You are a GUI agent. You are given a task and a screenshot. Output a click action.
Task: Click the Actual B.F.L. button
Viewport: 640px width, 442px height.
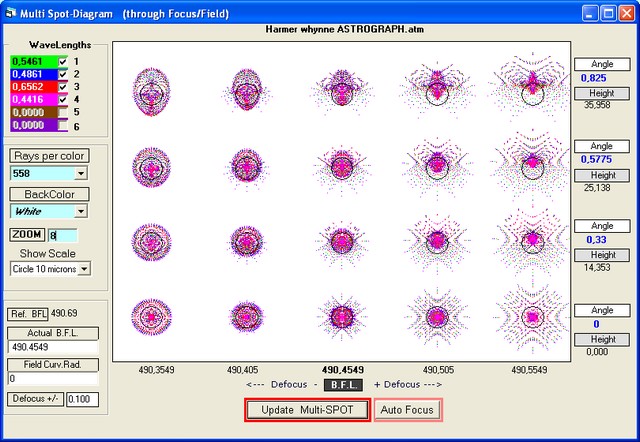coord(53,333)
